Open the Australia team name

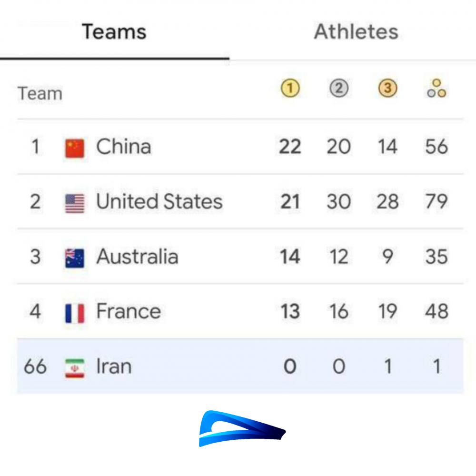(x=137, y=257)
